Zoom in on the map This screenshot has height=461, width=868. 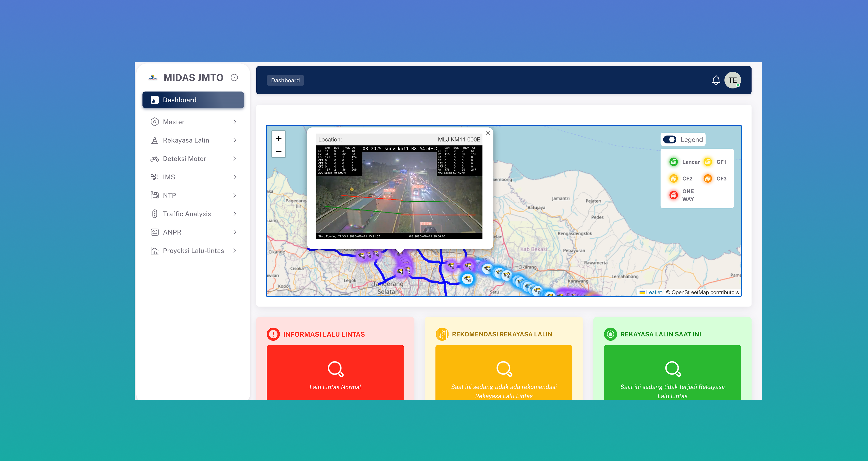coord(278,138)
